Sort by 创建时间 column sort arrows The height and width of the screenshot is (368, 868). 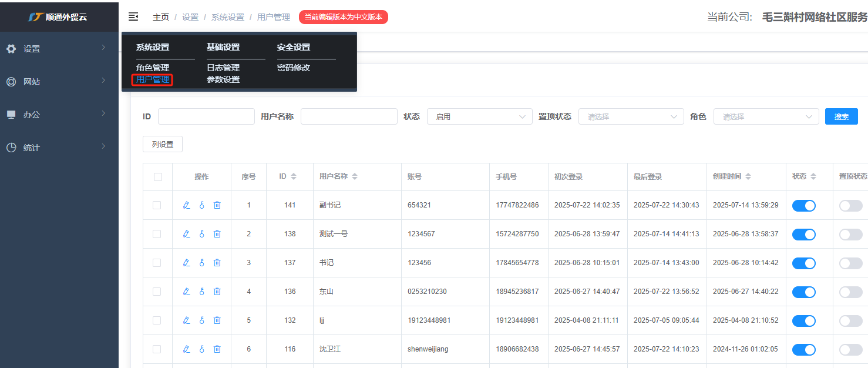[748, 176]
